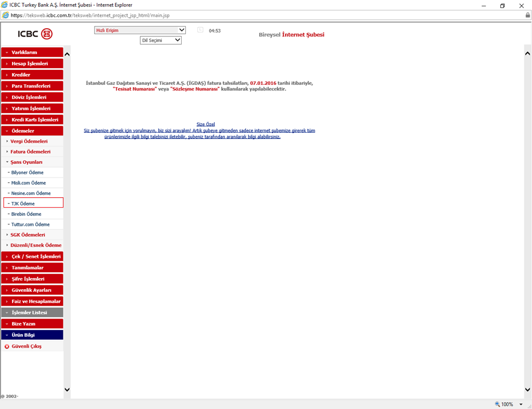Restore down the Internet Explorer window
The image size is (532, 409).
click(503, 5)
